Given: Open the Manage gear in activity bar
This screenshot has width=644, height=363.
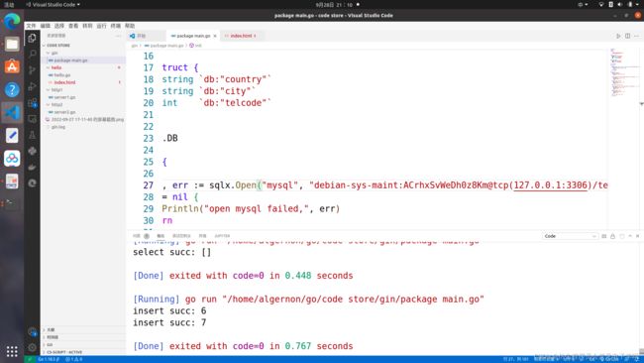Looking at the screenshot, I should 32,347.
